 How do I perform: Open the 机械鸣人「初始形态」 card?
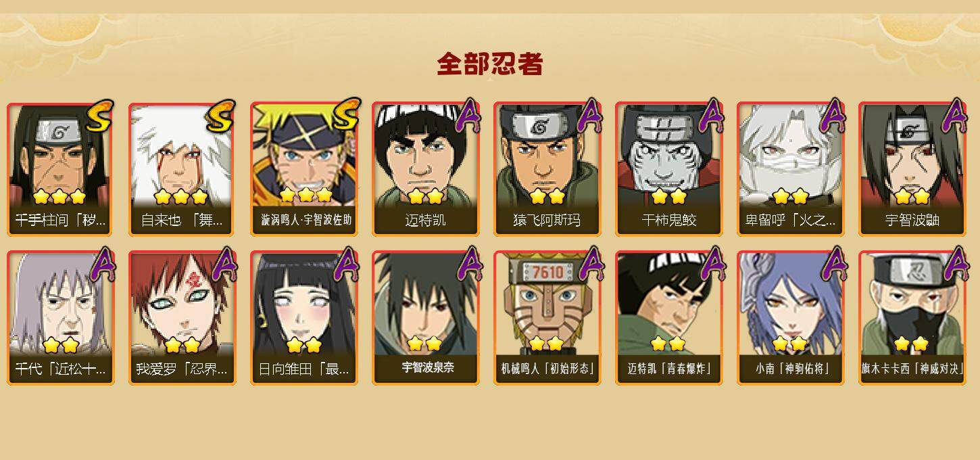click(x=547, y=318)
